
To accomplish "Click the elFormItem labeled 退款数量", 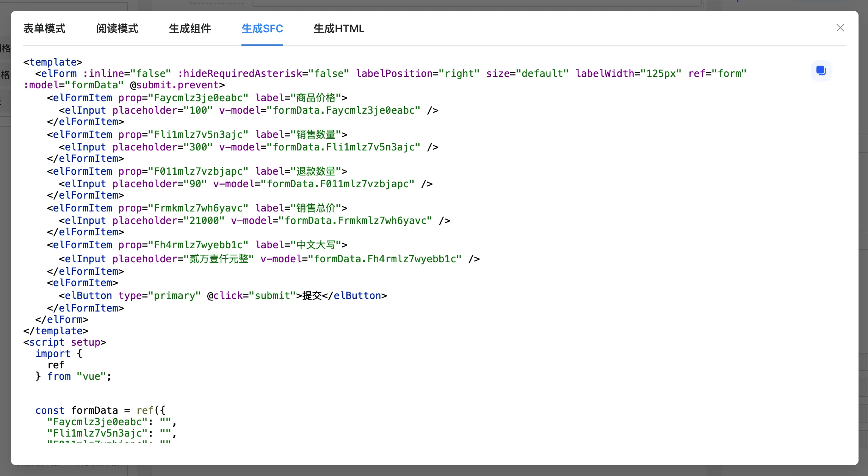I will point(197,171).
